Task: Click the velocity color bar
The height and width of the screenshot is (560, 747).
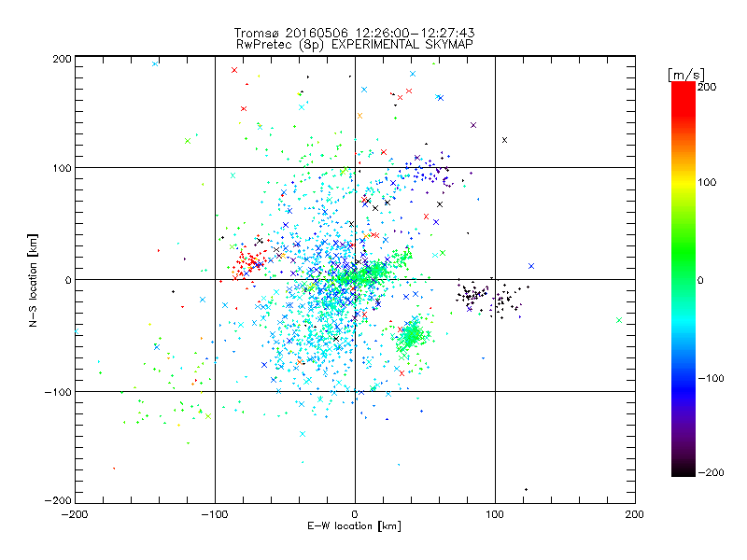Action: click(x=684, y=278)
